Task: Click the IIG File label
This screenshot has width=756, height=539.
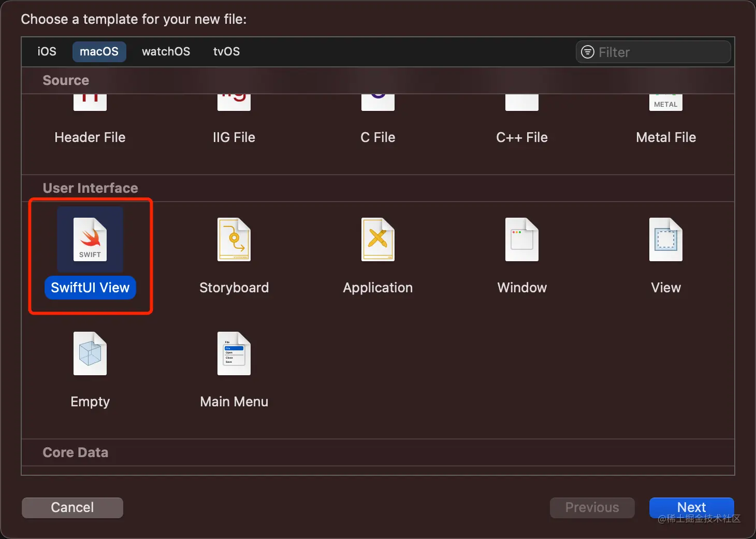Action: [x=234, y=137]
